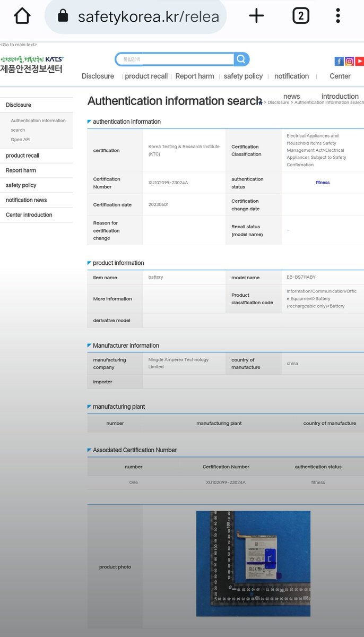364x637 pixels.
Task: Open the YouTube icon link
Action: pyautogui.click(x=360, y=61)
